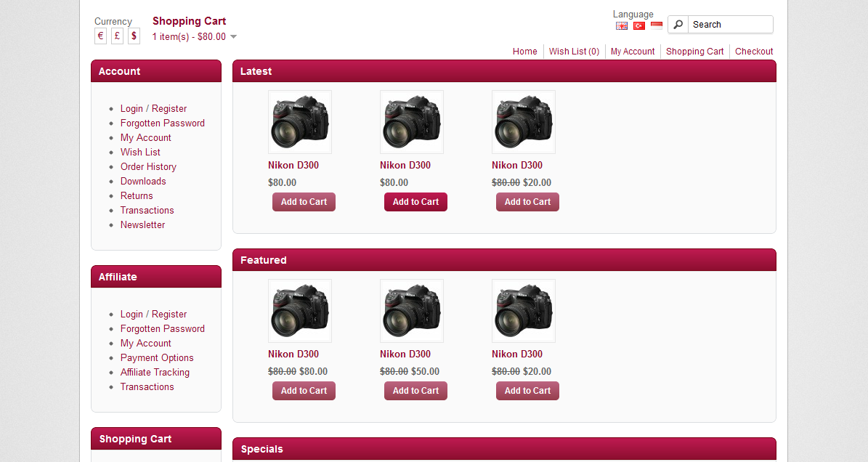Open Downloads in the Account panel

tap(143, 182)
